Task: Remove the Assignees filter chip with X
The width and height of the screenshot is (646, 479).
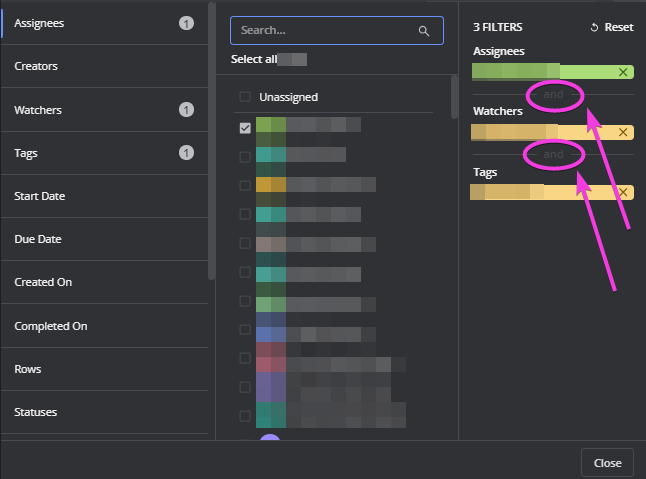Action: (623, 72)
